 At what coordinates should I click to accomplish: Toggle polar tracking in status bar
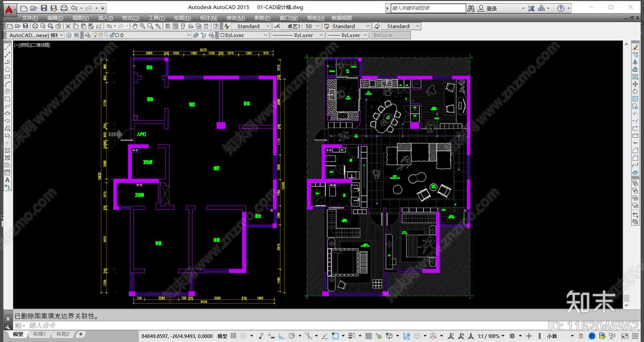(292, 336)
